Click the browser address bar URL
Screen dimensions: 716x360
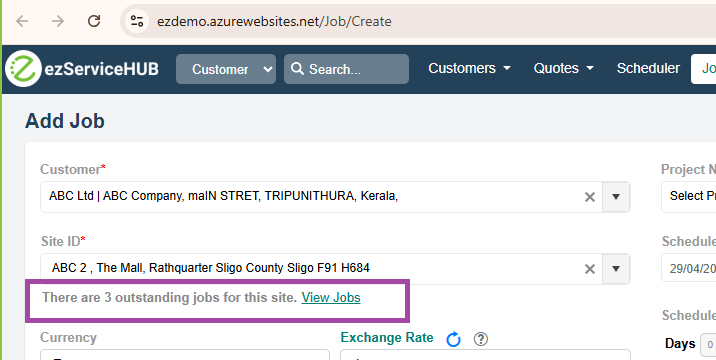click(274, 21)
